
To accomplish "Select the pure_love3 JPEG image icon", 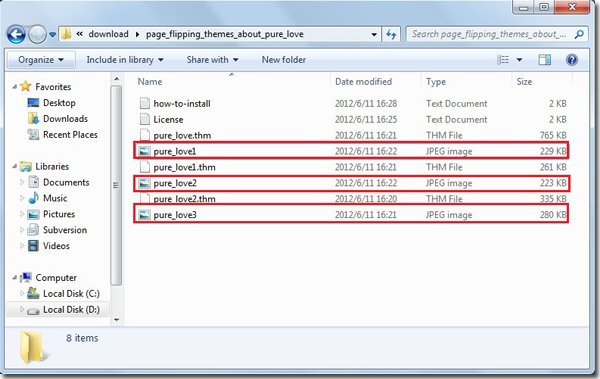I will [145, 215].
